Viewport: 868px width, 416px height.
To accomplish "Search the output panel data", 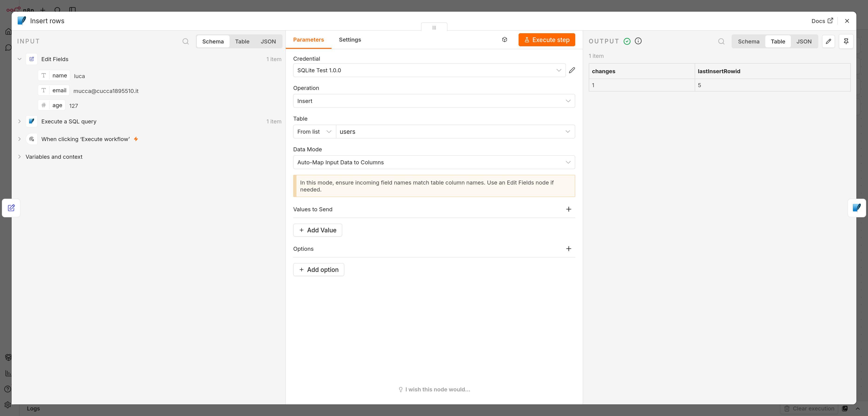I will point(721,41).
